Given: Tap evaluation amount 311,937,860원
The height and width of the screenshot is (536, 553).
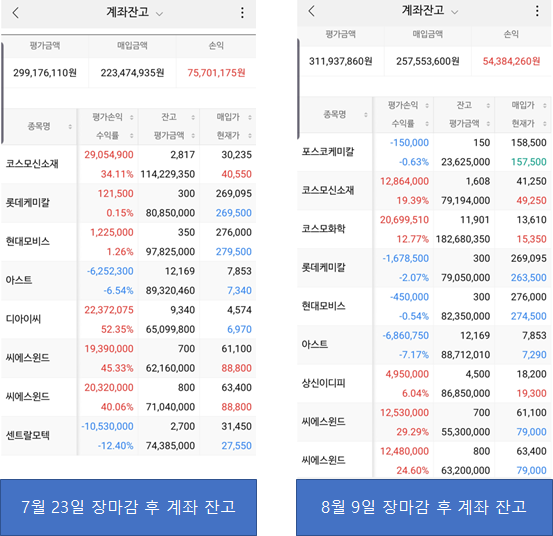Looking at the screenshot, I should (x=341, y=61).
